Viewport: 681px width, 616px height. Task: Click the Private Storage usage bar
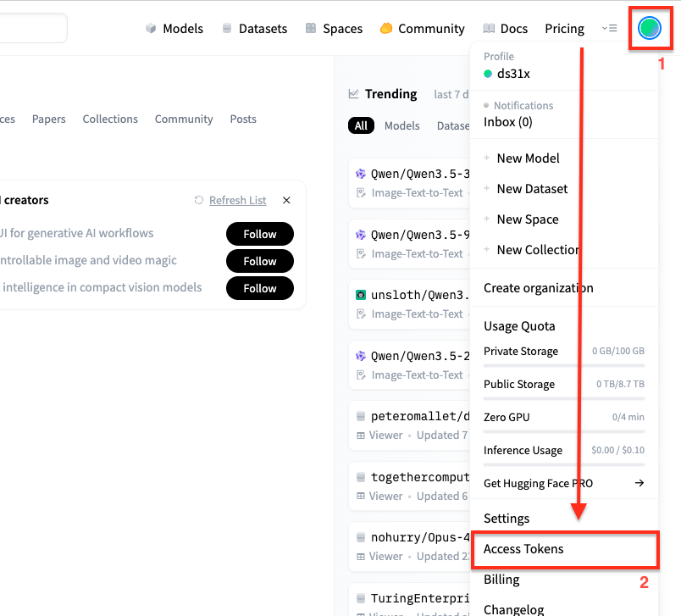click(564, 366)
